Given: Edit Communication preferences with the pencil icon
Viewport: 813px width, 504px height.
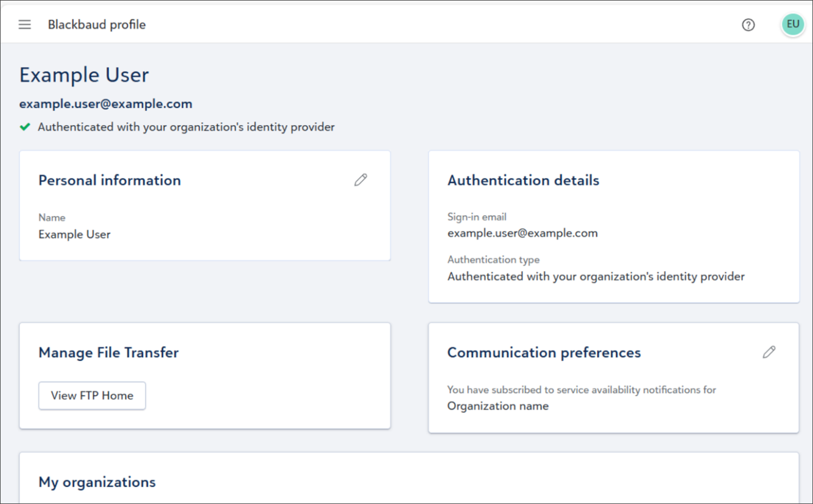Looking at the screenshot, I should click(x=769, y=352).
